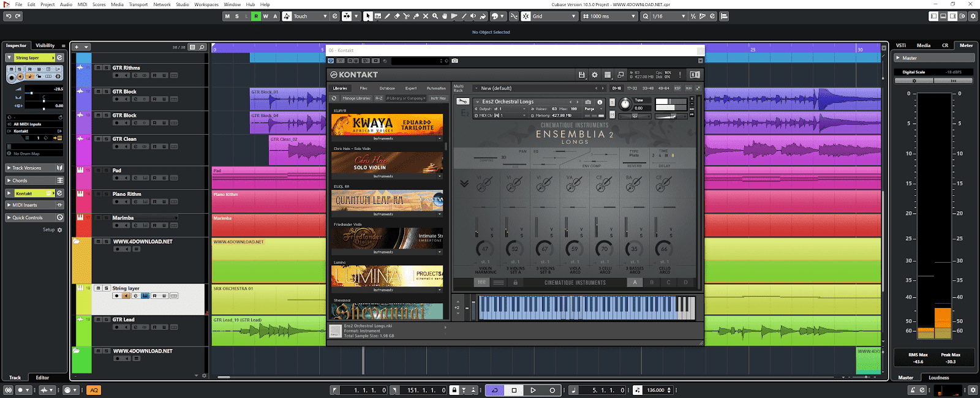Select the Erase tool
980x398 pixels.
396,16
